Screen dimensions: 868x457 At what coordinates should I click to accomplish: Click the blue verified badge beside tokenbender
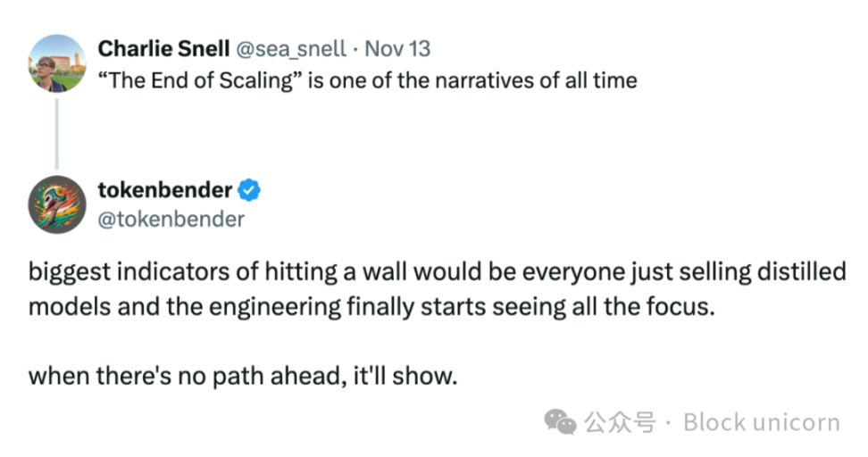click(250, 190)
